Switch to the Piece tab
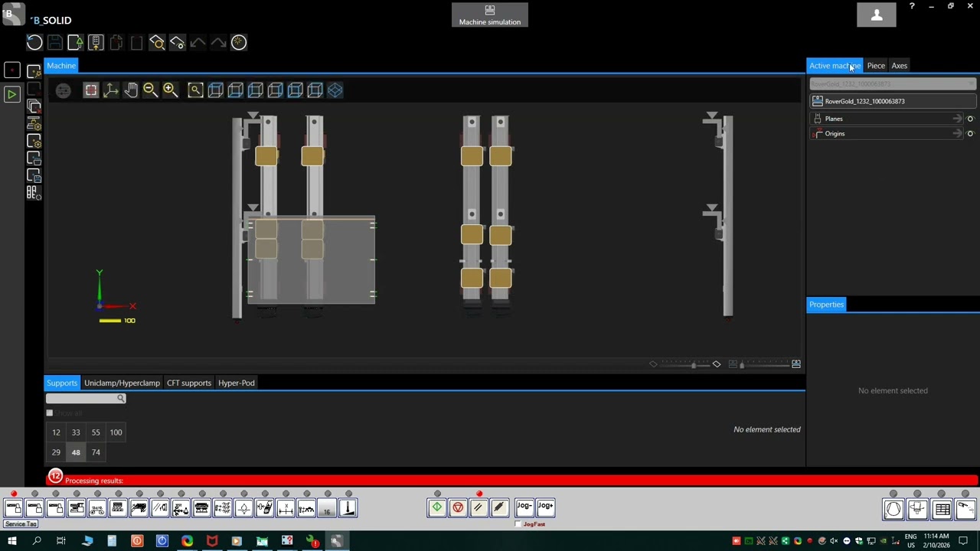The height and width of the screenshot is (551, 980). coord(876,66)
